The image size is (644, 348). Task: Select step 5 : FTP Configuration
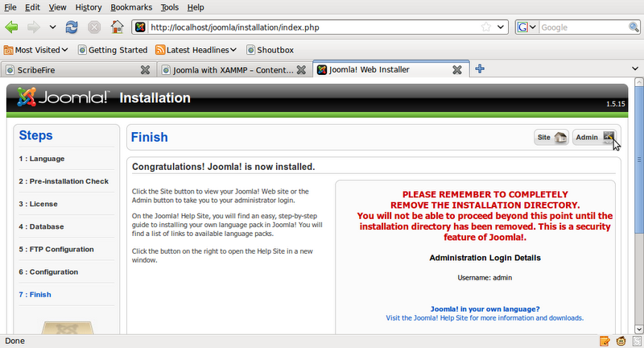tap(56, 249)
